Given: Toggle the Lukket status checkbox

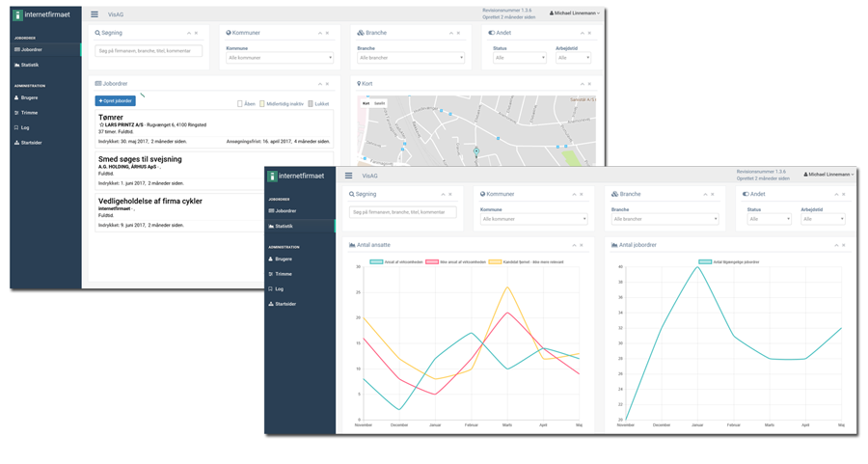Looking at the screenshot, I should (311, 104).
